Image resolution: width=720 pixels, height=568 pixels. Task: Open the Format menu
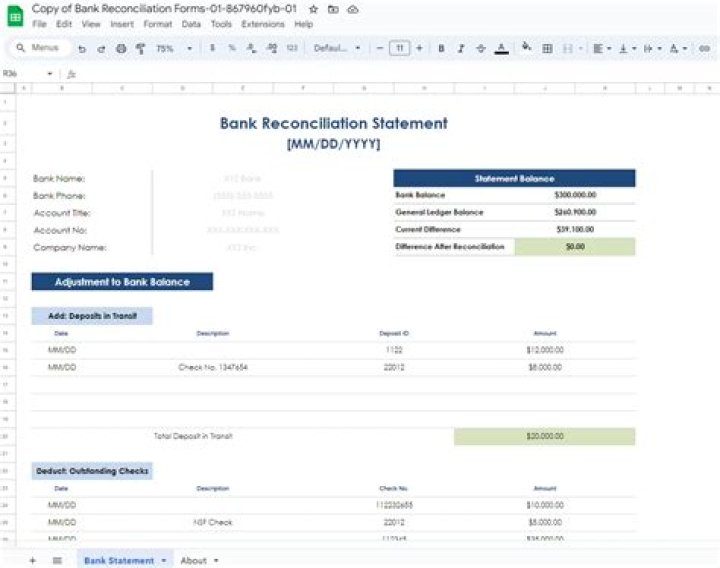click(x=157, y=23)
